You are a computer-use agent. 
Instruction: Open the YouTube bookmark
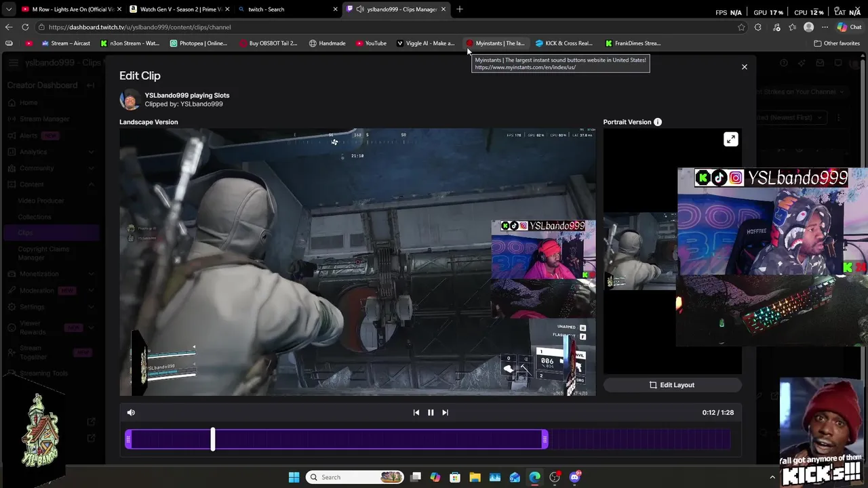371,43
